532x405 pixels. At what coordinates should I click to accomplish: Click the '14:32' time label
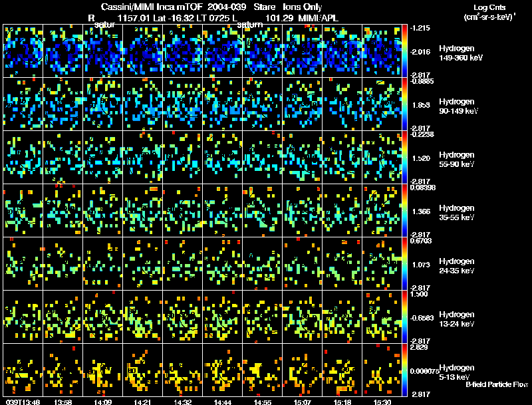182,402
